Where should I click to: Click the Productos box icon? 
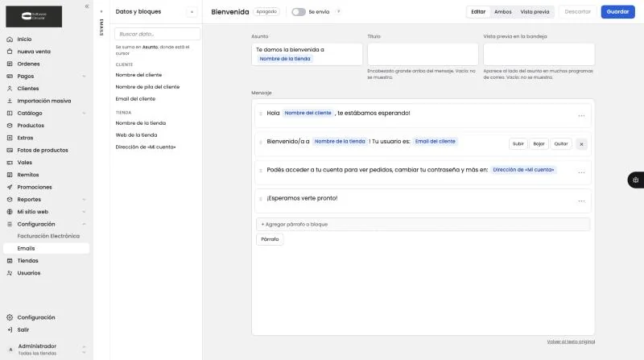(x=10, y=126)
